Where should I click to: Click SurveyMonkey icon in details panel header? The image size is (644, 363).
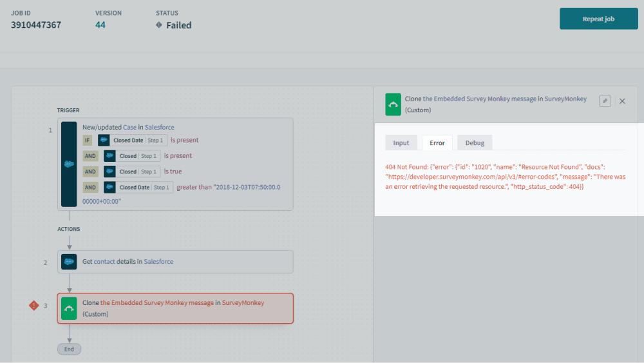point(393,104)
